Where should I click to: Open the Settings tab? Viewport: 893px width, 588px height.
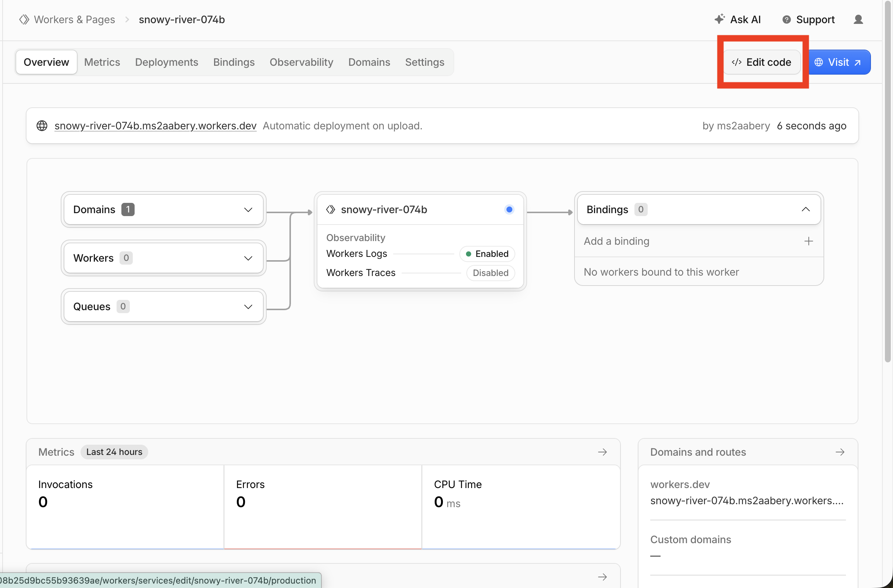[425, 62]
